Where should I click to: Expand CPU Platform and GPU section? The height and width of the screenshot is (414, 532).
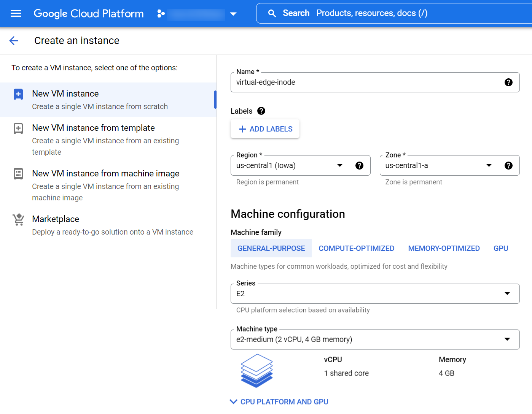point(279,402)
